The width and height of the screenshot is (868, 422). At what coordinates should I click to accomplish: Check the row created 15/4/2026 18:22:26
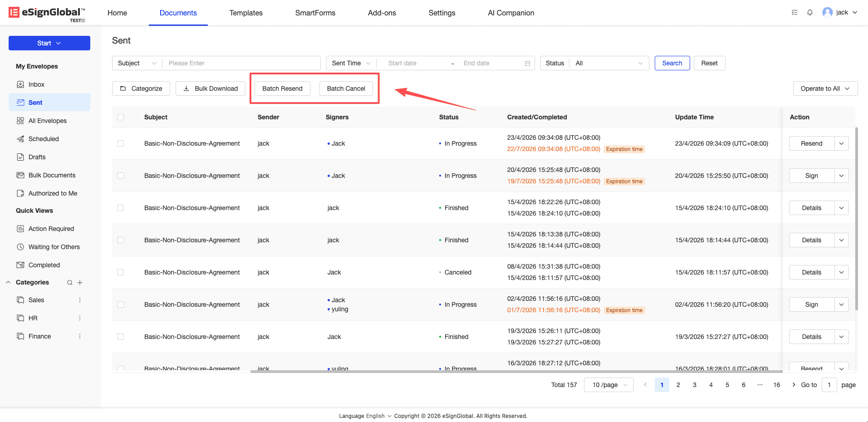121,208
